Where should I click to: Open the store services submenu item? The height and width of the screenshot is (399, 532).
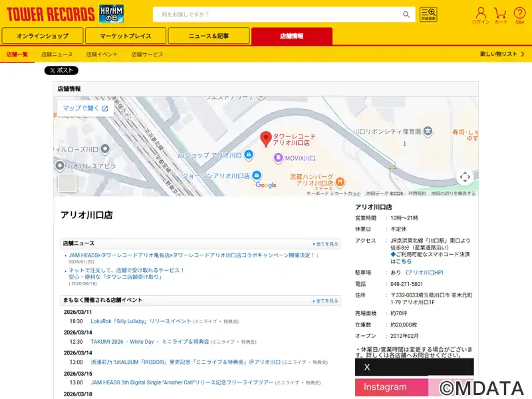pyautogui.click(x=147, y=55)
